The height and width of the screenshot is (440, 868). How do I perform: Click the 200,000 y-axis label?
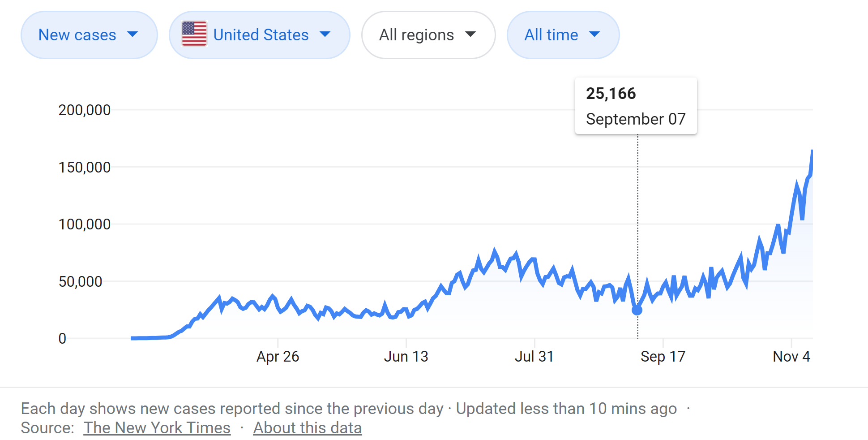tap(85, 110)
